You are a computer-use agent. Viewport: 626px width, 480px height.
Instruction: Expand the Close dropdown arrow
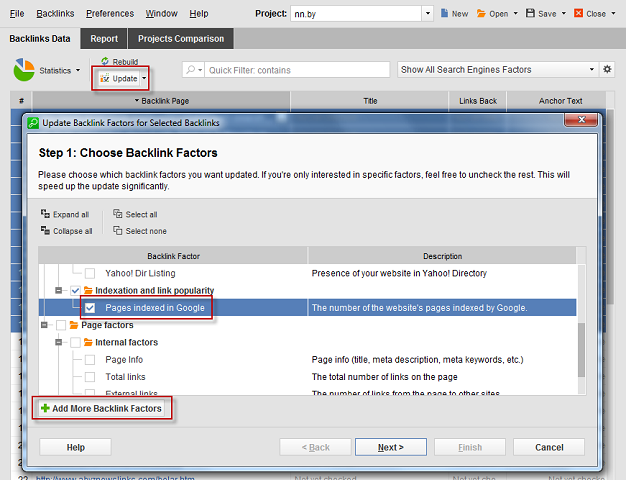coord(613,14)
